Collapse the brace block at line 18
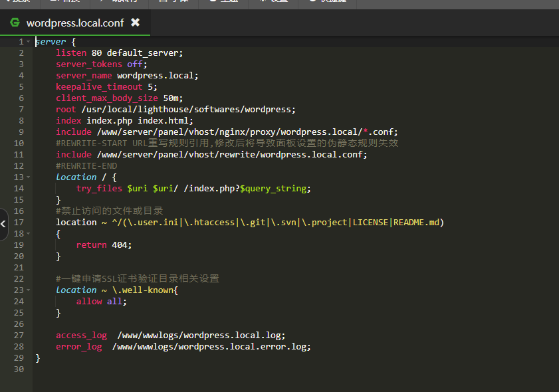The width and height of the screenshot is (559, 392). [29, 234]
